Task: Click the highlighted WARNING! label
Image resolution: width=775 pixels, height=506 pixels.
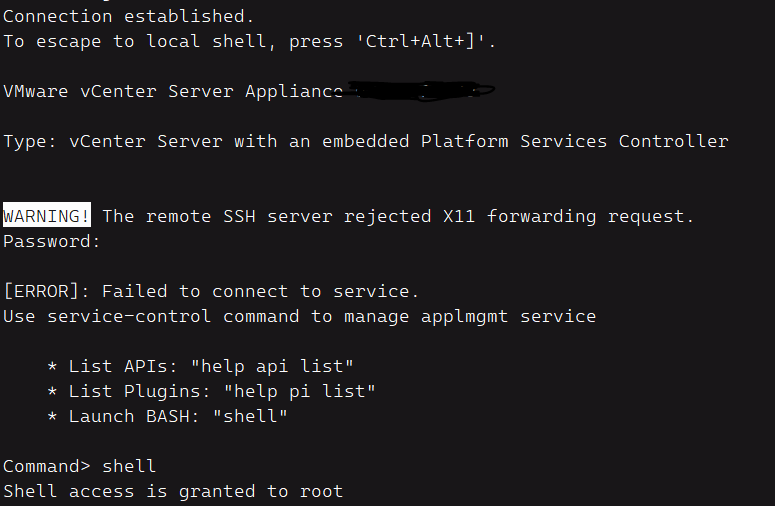Action: [x=47, y=216]
